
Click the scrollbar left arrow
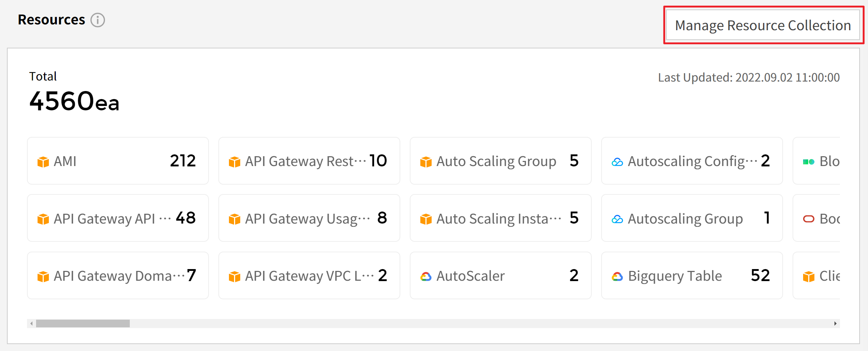pos(32,323)
